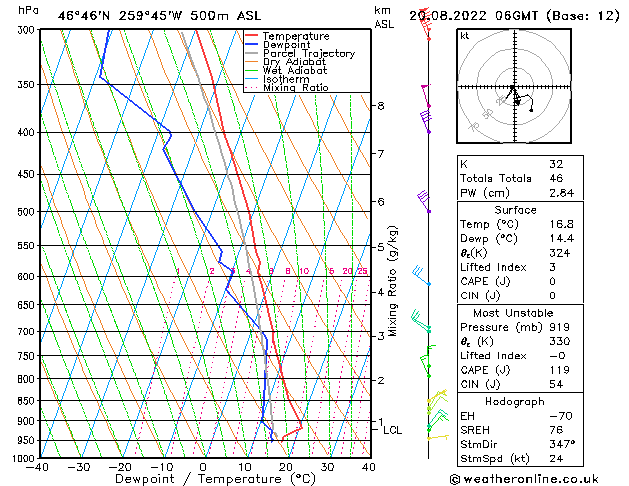Click the '850' hPa pressure axis label

click(x=28, y=401)
